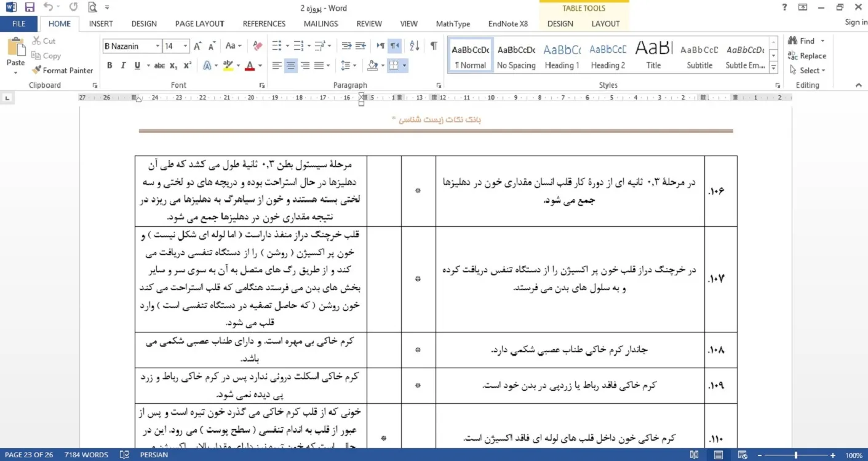The width and height of the screenshot is (868, 461).
Task: Clear all formatting with the eraser icon
Action: [258, 46]
